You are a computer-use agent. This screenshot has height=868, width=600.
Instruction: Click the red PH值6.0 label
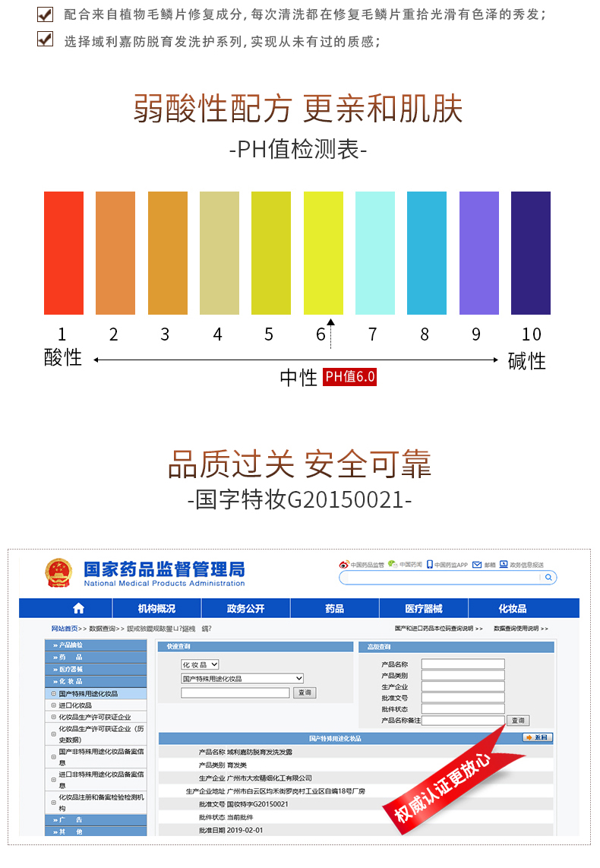[349, 377]
